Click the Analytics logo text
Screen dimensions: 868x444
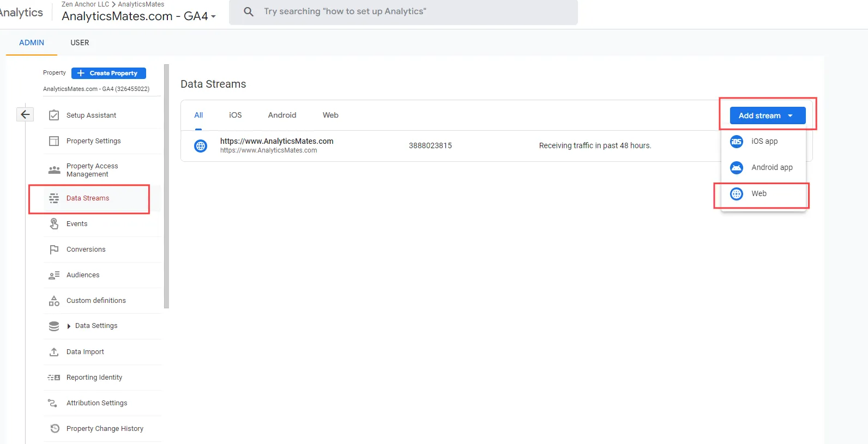[x=21, y=13]
